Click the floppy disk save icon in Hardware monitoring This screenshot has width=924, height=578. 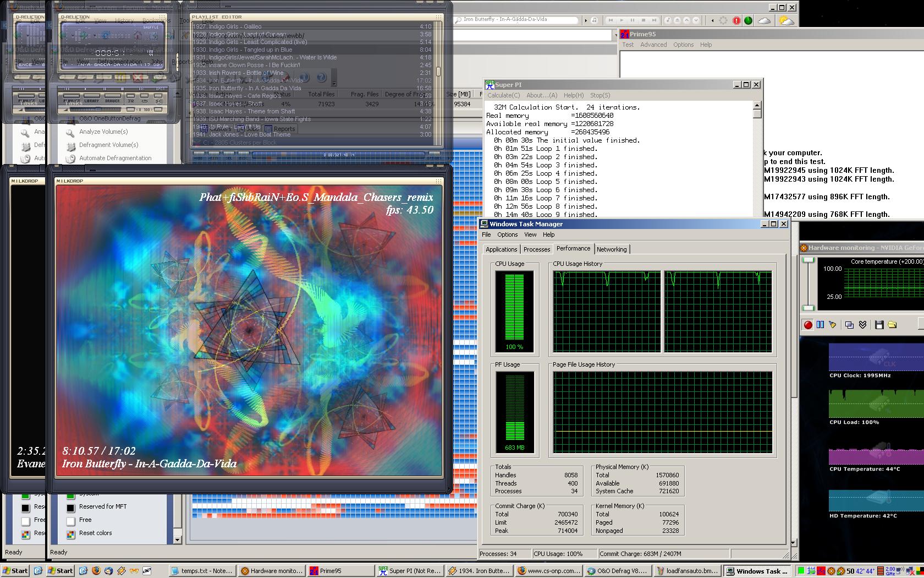[x=879, y=325]
